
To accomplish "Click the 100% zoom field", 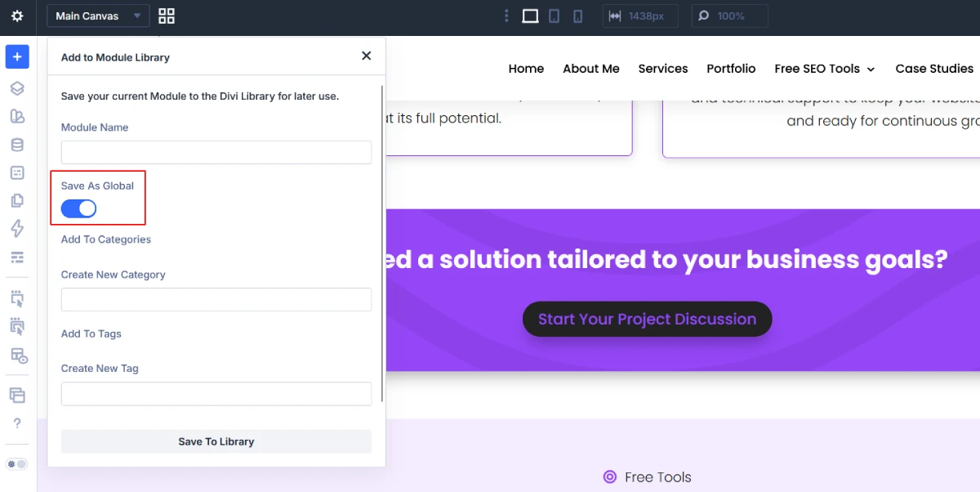I will point(730,16).
